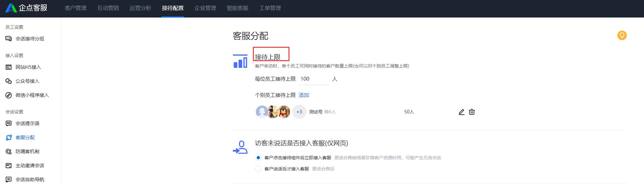Click the 会话接待分组 sidebar icon
The image size is (644, 186).
[9, 39]
